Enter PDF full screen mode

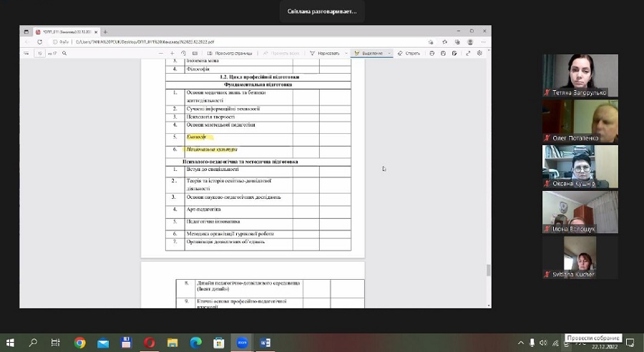[469, 53]
